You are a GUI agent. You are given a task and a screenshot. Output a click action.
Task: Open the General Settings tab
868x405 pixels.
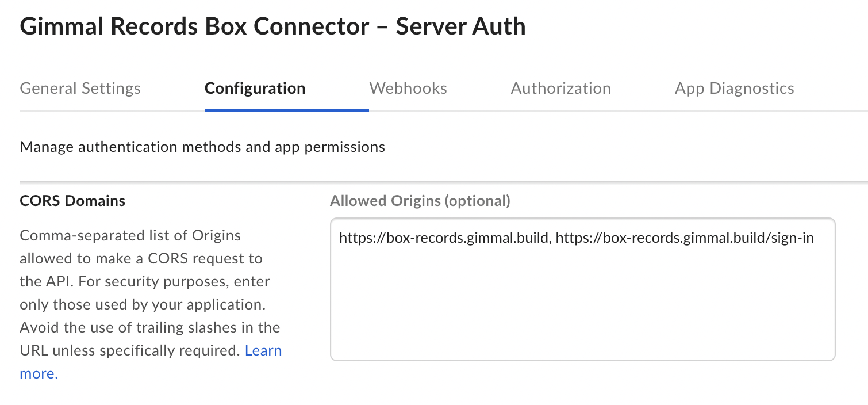tap(80, 89)
